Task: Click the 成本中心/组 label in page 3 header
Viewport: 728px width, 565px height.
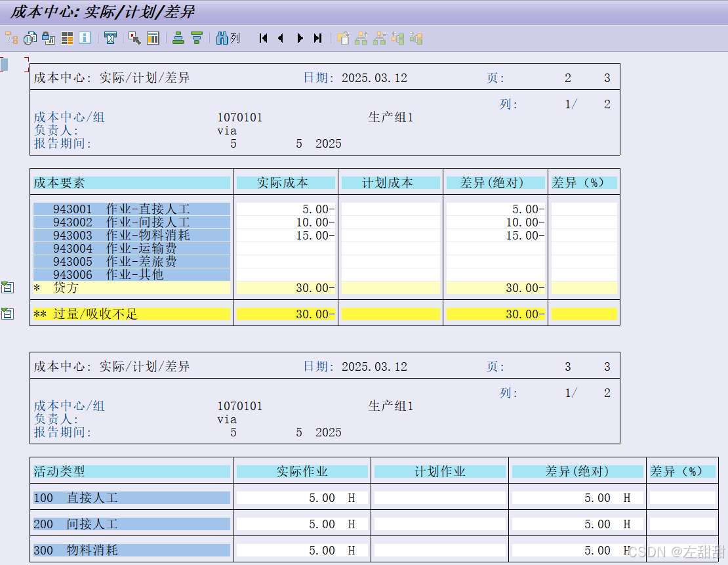Action: click(69, 406)
